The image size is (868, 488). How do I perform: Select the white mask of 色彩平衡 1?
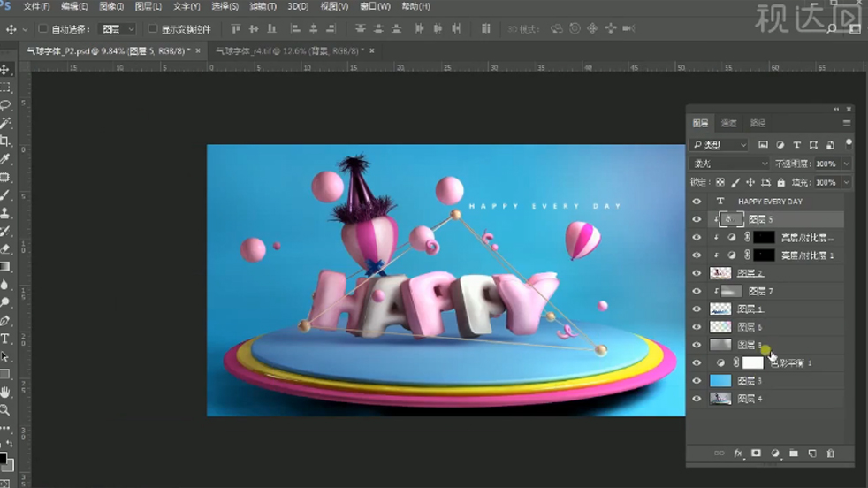752,362
